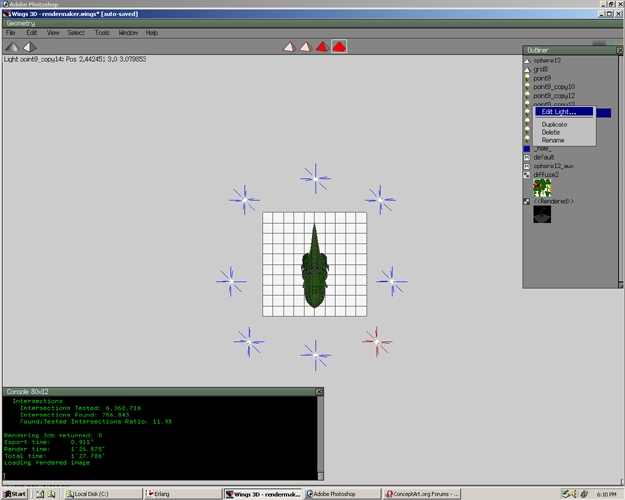
Task: Click light position status text
Action: [x=75, y=59]
